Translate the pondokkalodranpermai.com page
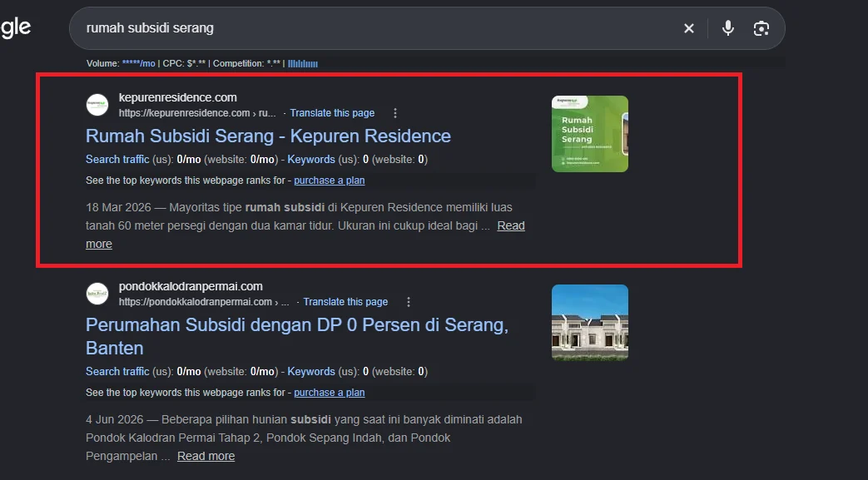 345,302
